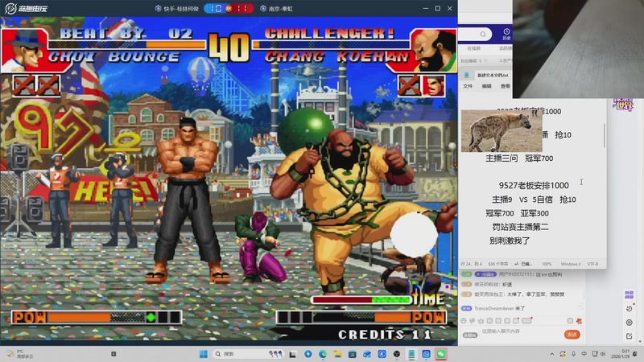
Task: Click the target circle icon in right sidebar
Action: 630,323
